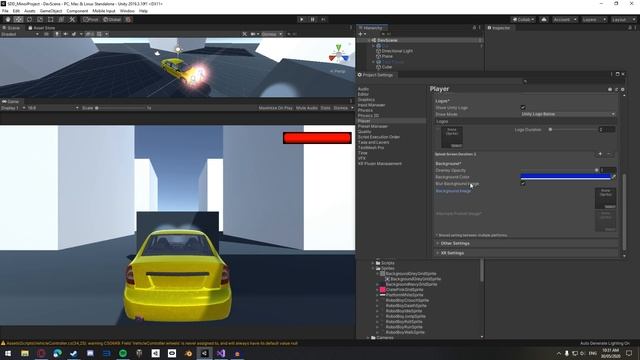Open the Hierarchy create plus dropdown
Screen dimensions: 640x360
(x=362, y=34)
